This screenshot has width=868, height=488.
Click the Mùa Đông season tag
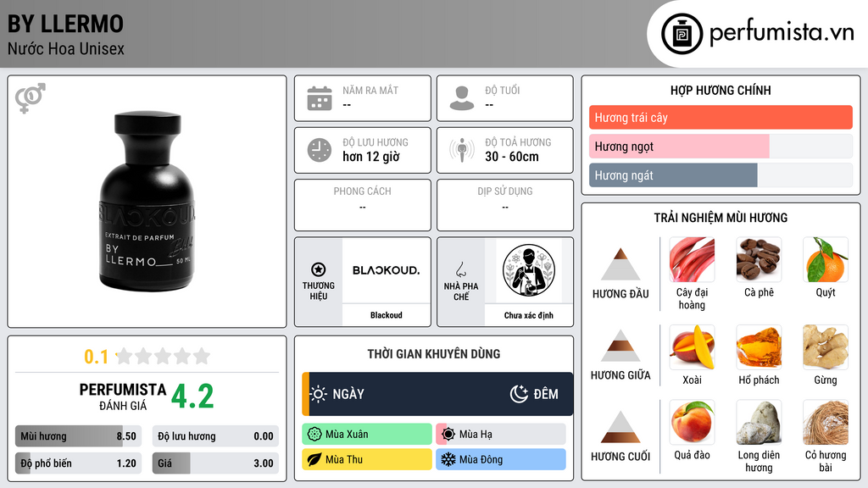click(x=501, y=459)
